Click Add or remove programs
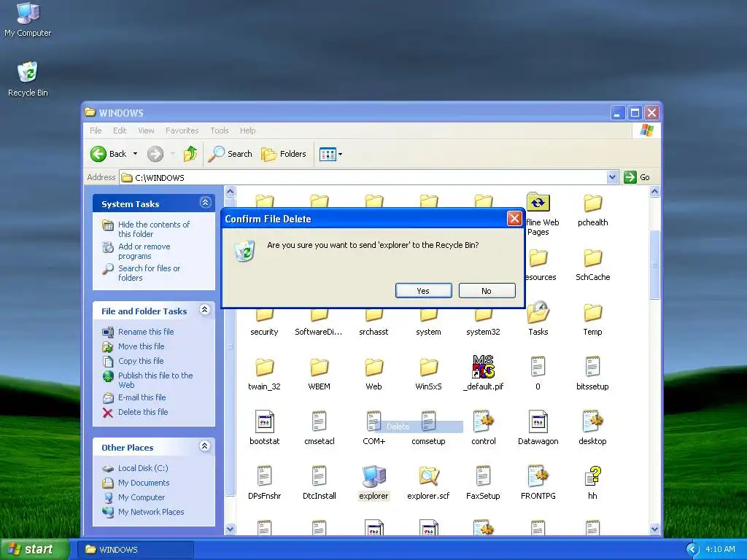 click(x=144, y=251)
